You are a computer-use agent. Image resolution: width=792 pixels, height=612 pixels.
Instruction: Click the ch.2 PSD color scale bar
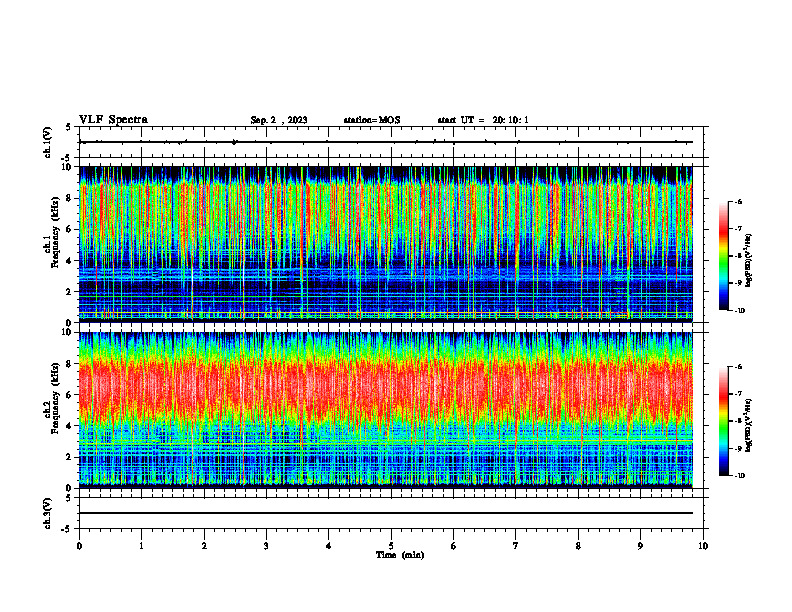click(723, 421)
